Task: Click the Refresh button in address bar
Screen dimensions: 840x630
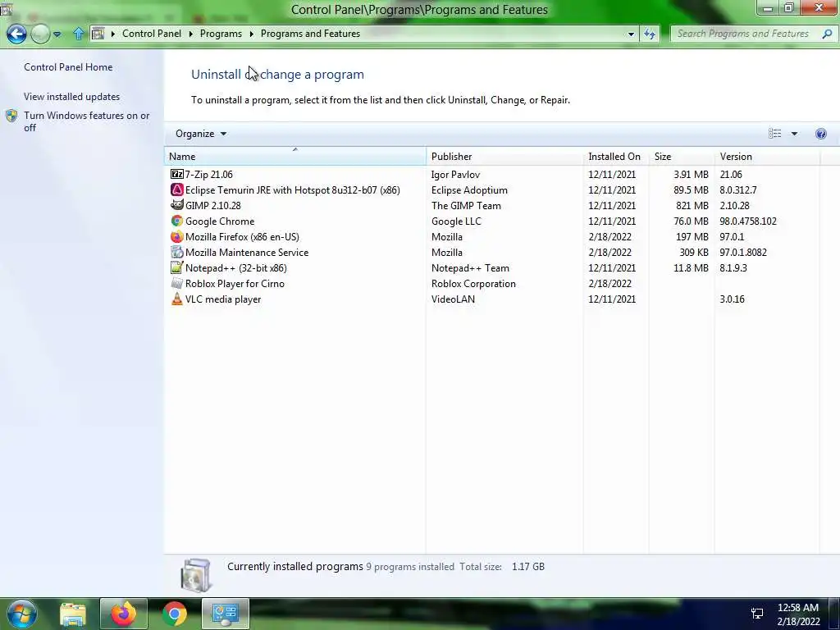Action: coord(650,34)
